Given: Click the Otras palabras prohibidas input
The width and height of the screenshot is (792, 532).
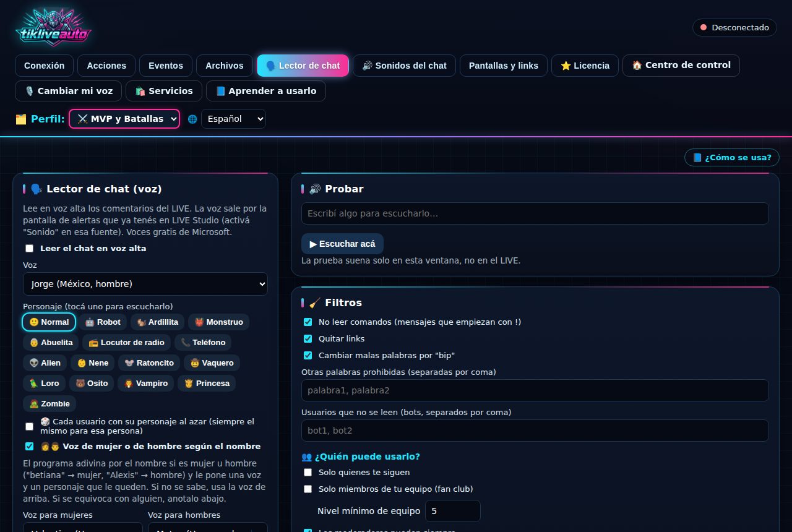Looking at the screenshot, I should pos(535,390).
